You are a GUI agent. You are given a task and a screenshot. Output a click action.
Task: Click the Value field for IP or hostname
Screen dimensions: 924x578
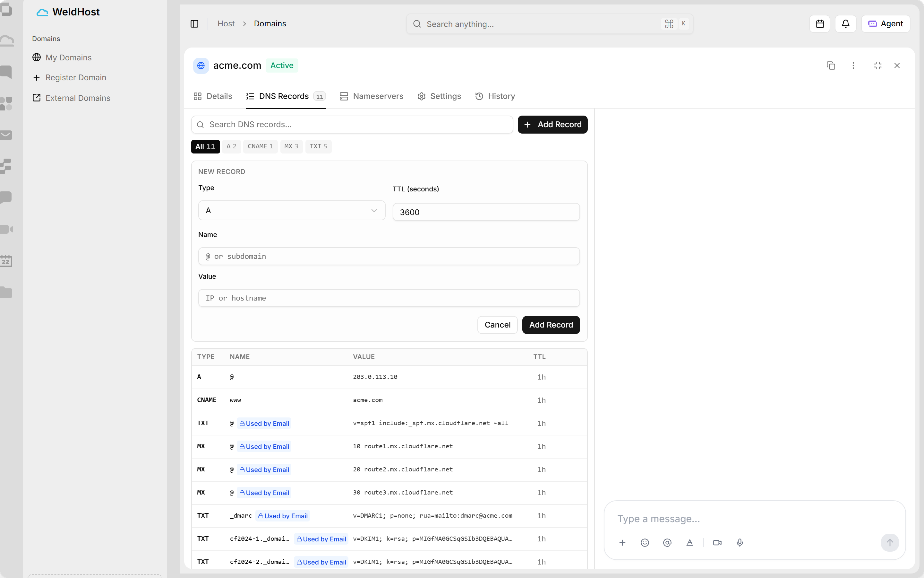[x=389, y=298]
